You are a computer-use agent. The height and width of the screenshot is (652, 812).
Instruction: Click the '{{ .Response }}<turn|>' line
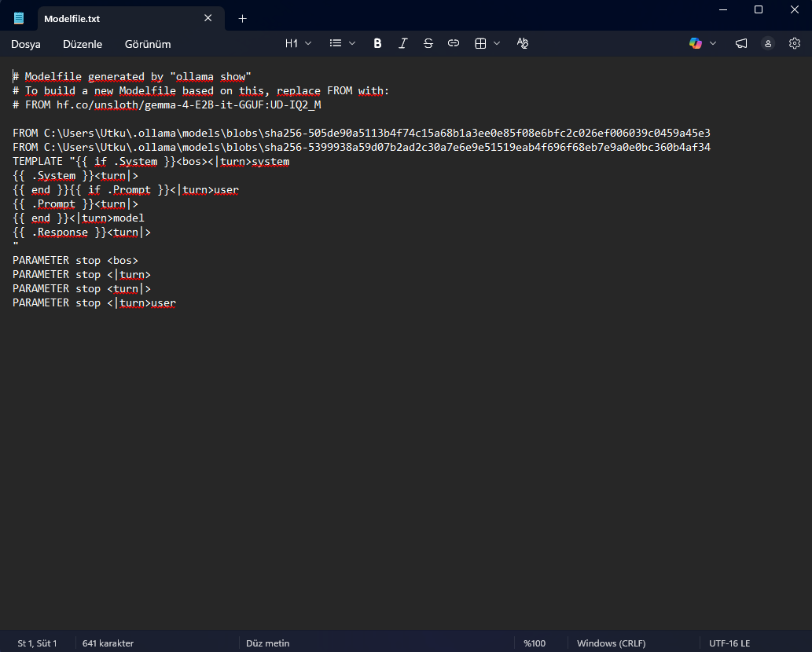point(82,233)
